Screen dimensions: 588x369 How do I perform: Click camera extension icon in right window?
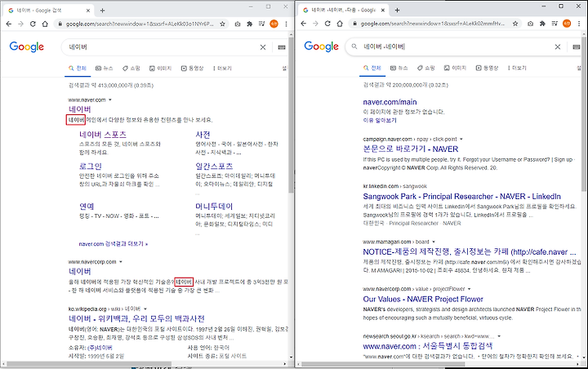(x=530, y=24)
